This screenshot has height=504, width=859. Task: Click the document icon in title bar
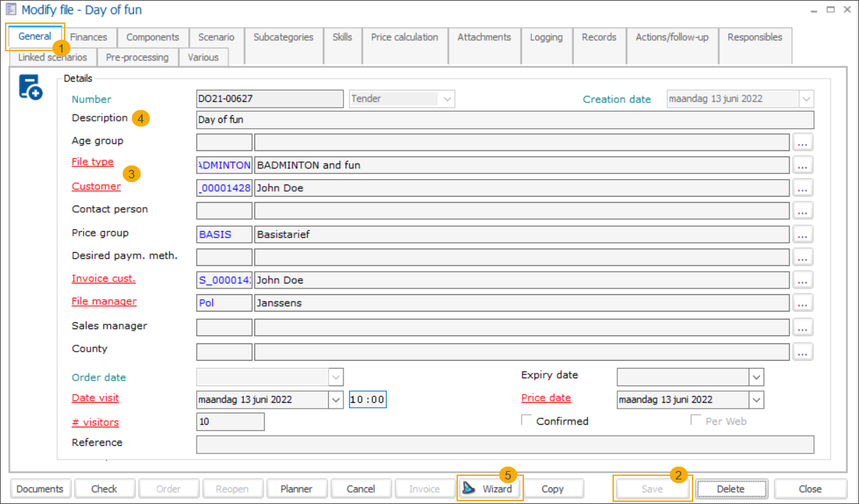click(11, 10)
